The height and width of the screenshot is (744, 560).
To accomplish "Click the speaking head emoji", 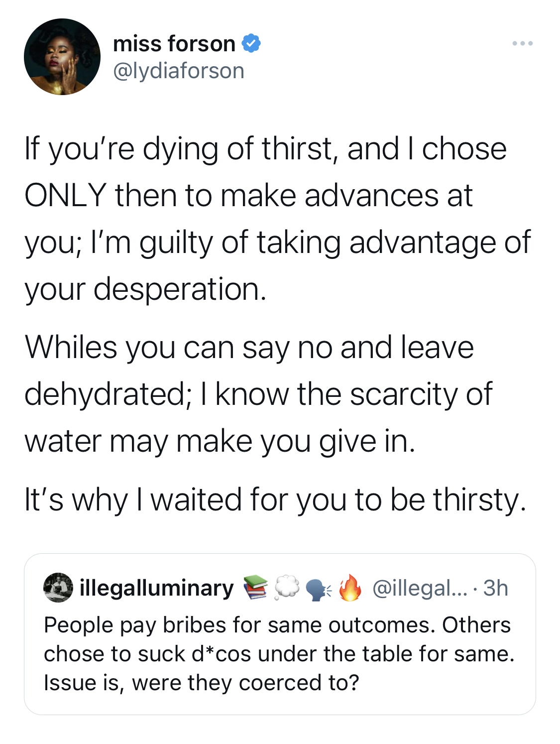I will [x=318, y=589].
